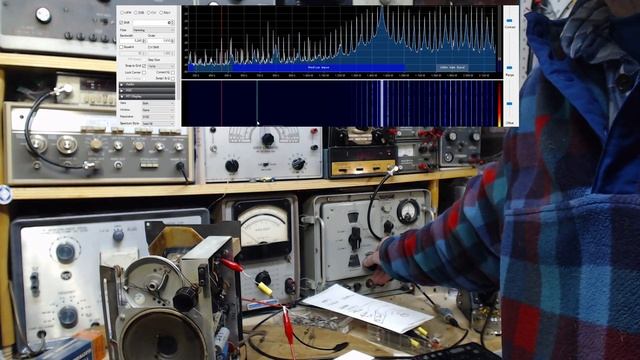Viewport: 640px width, 360px height.
Task: Open the FFT Resolution dropdown
Action: pyautogui.click(x=158, y=117)
